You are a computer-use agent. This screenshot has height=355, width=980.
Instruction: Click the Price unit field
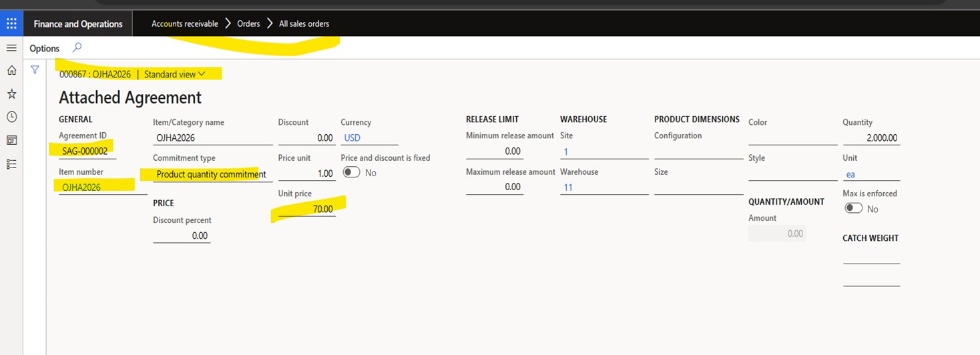click(306, 173)
